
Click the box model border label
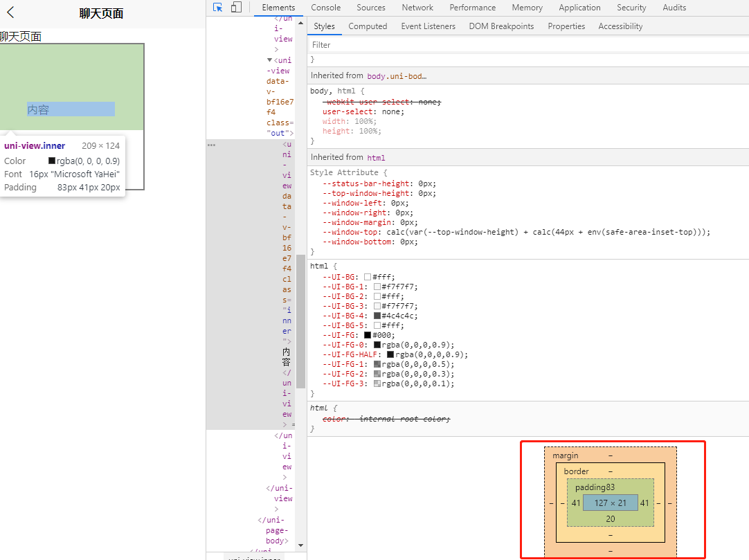click(576, 471)
